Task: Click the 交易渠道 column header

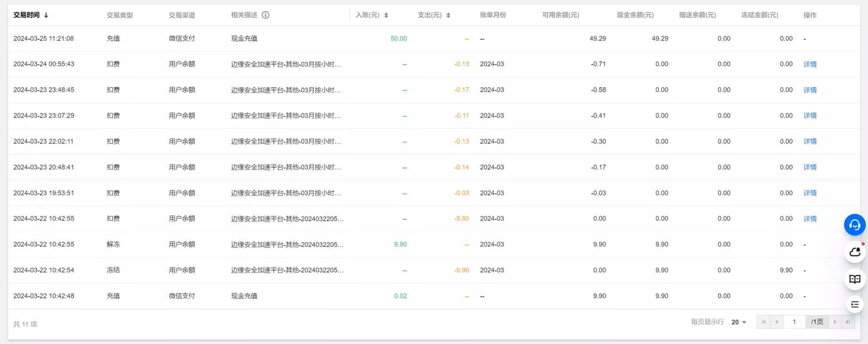Action: pos(182,15)
